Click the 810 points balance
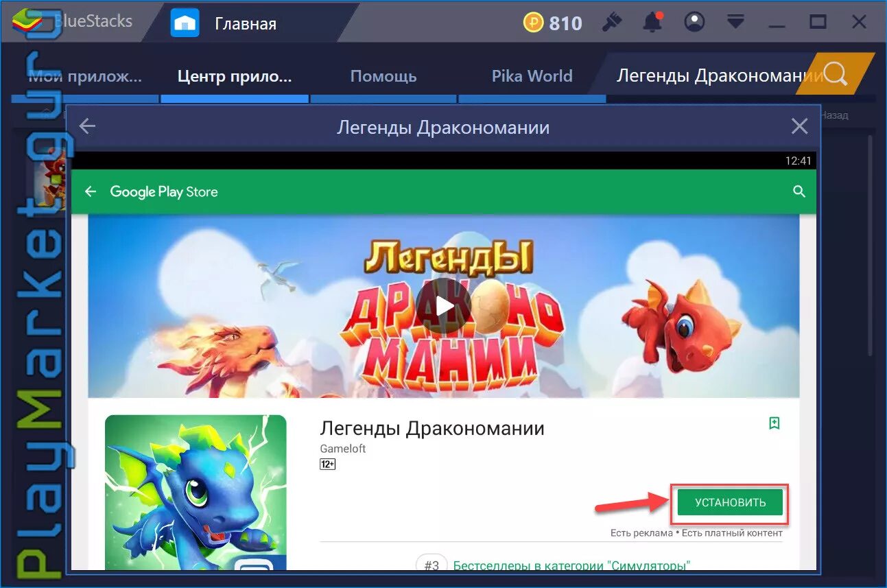This screenshot has width=887, height=588. [x=565, y=23]
